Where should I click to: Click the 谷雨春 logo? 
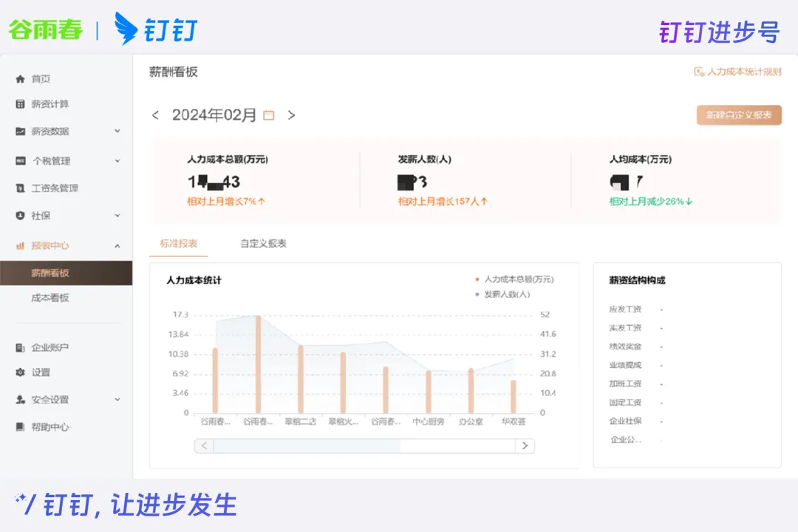[x=45, y=30]
